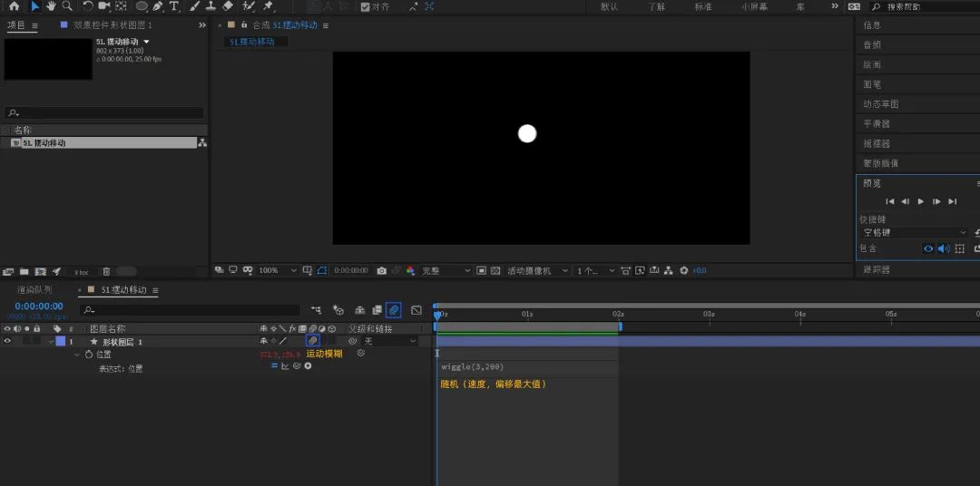Select the 51.摆动移动 breadcrumb tab in viewer
Viewport: 980px width, 486px height.
252,42
